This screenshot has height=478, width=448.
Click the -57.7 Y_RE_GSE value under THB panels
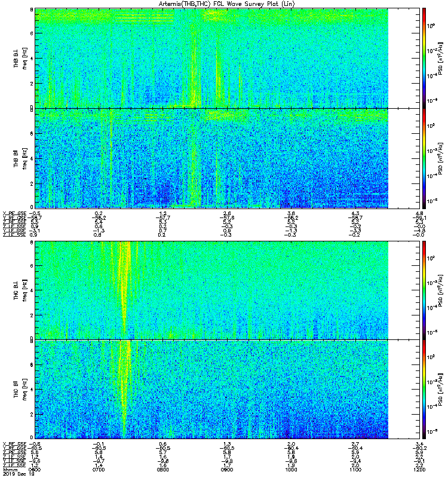tap(162, 217)
